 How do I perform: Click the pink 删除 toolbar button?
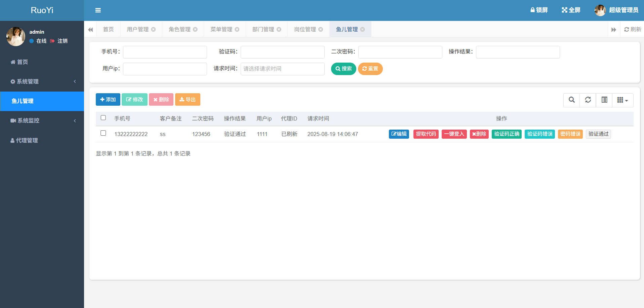tap(161, 100)
